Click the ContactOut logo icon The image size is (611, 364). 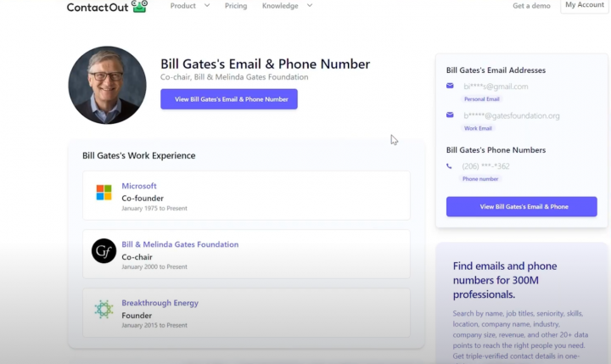tap(139, 6)
